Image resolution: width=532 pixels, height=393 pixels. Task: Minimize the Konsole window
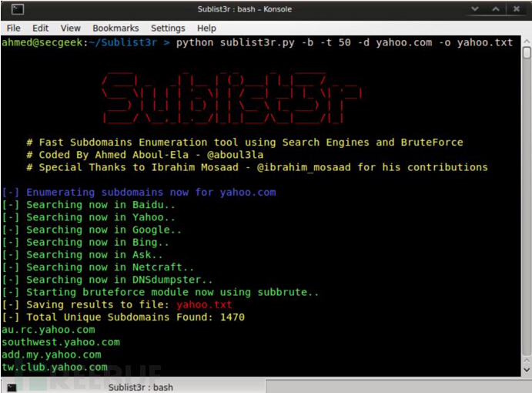click(x=477, y=9)
